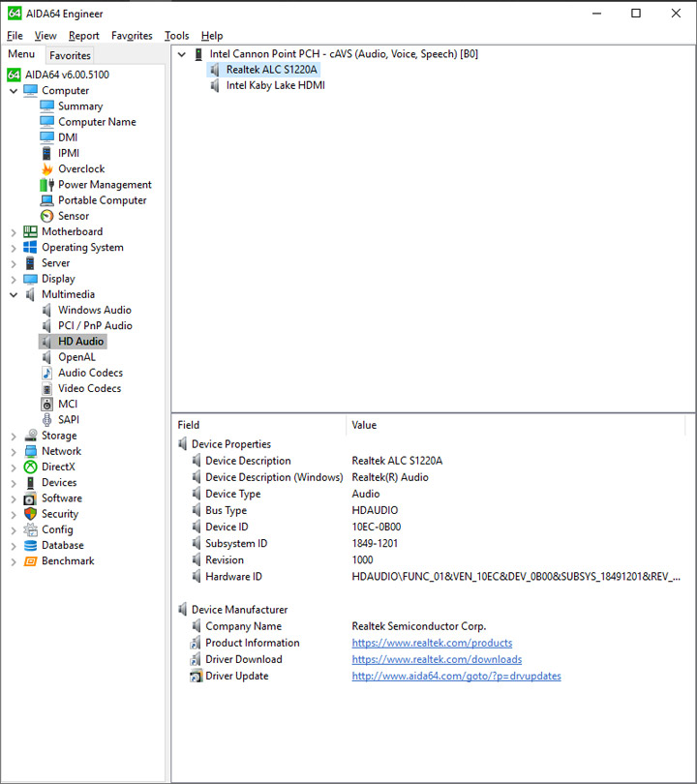
Task: Open the Help menu
Action: (x=212, y=36)
